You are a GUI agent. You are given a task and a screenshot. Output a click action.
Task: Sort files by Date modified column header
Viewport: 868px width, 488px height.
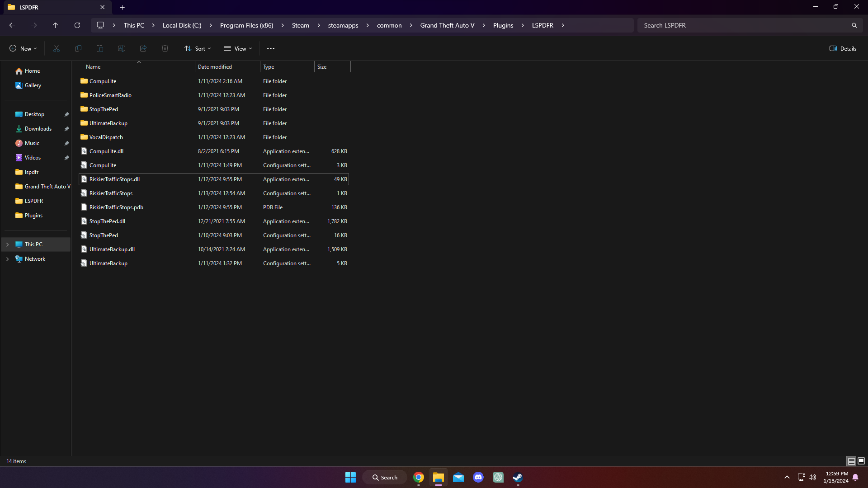(x=215, y=66)
